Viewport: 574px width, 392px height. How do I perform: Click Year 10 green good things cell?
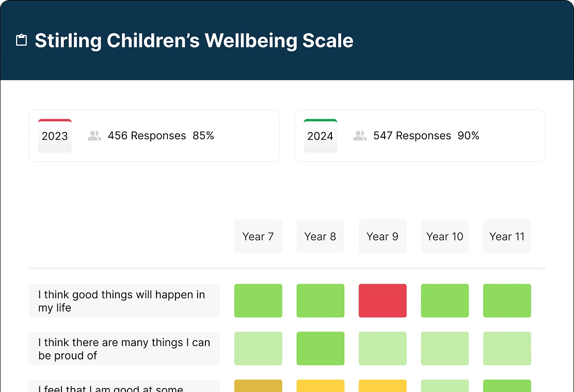445,301
